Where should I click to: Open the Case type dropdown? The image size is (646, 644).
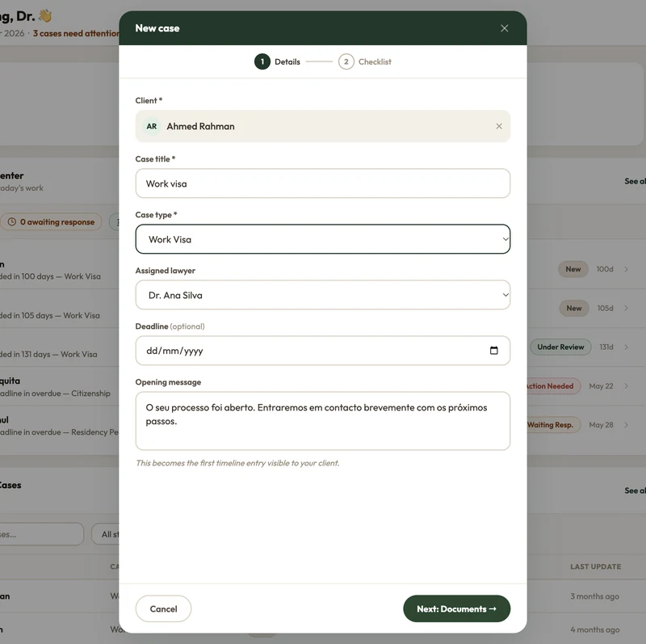pos(322,239)
